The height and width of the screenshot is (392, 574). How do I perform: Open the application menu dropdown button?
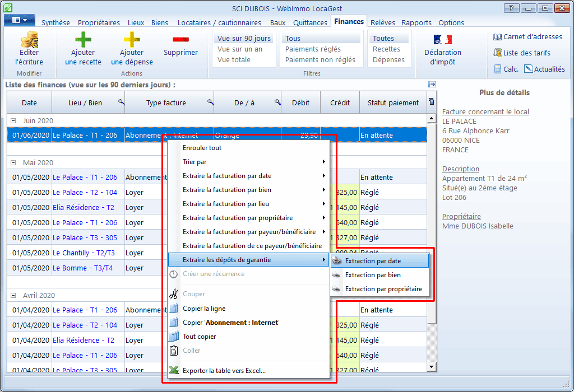tap(20, 20)
